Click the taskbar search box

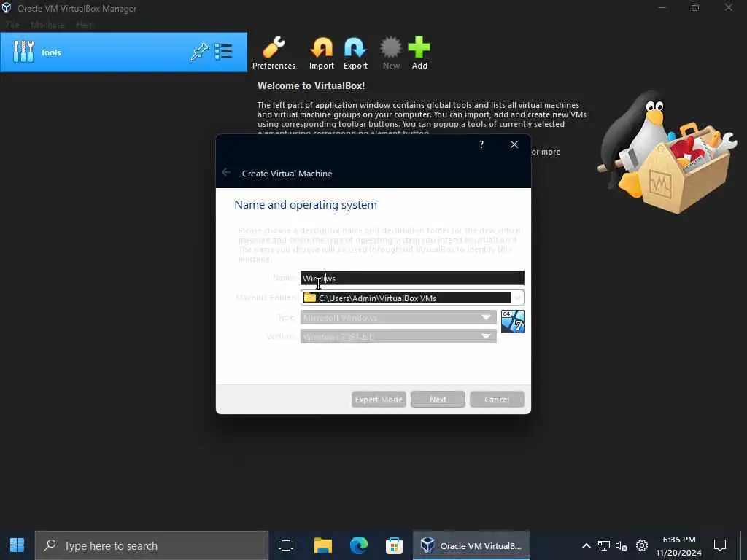click(152, 545)
